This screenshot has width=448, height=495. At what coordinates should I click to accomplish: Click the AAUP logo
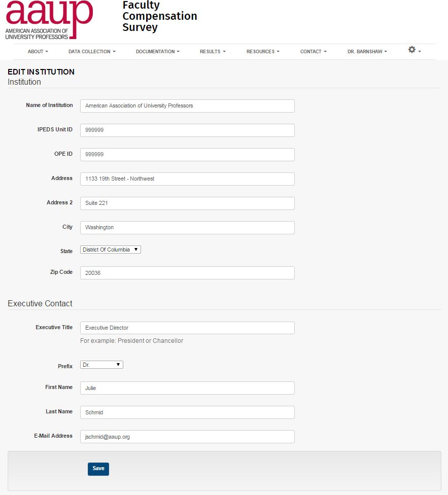(x=49, y=20)
